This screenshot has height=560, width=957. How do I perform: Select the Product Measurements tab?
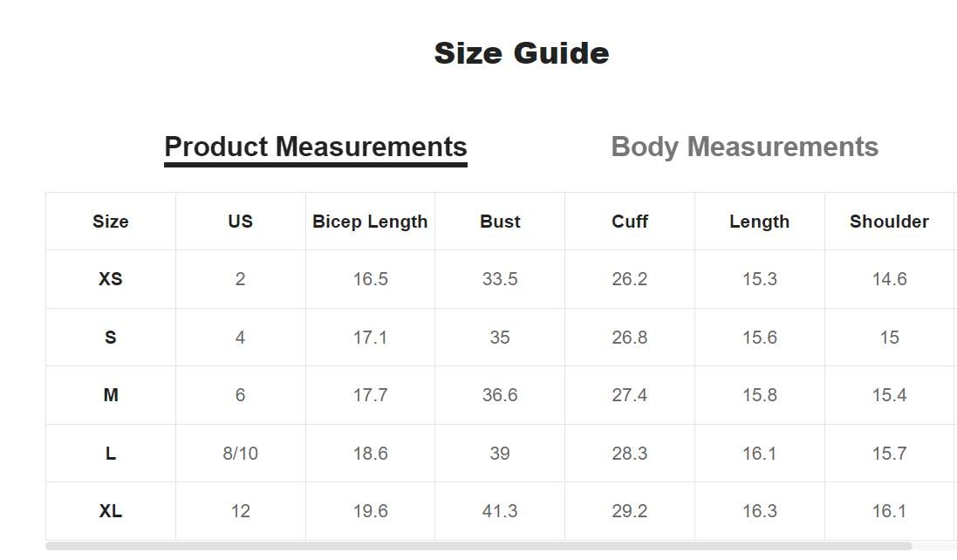click(316, 148)
